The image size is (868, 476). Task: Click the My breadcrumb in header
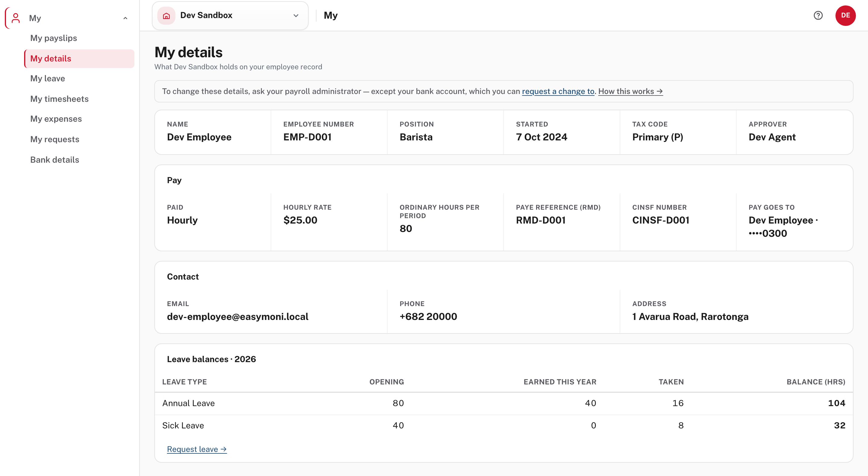click(x=331, y=15)
